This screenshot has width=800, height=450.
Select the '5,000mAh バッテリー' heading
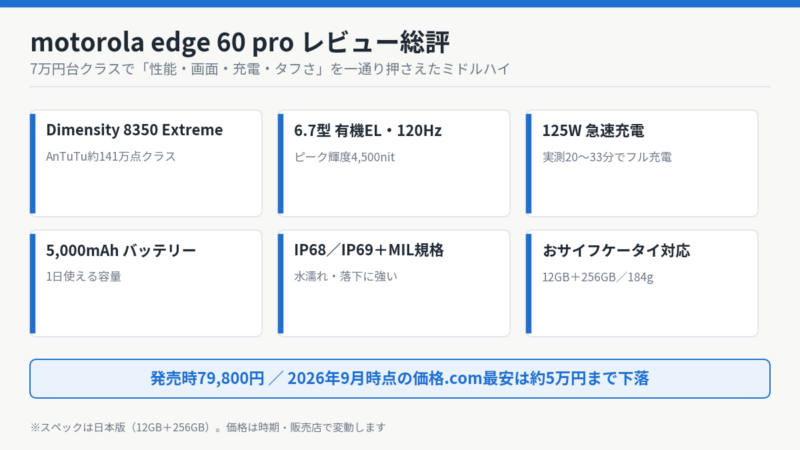[x=121, y=251]
